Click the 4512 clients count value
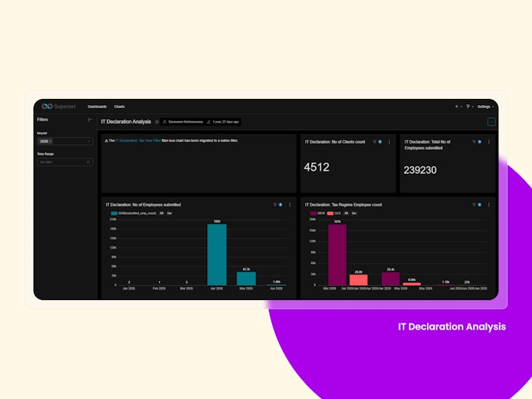 click(x=317, y=167)
